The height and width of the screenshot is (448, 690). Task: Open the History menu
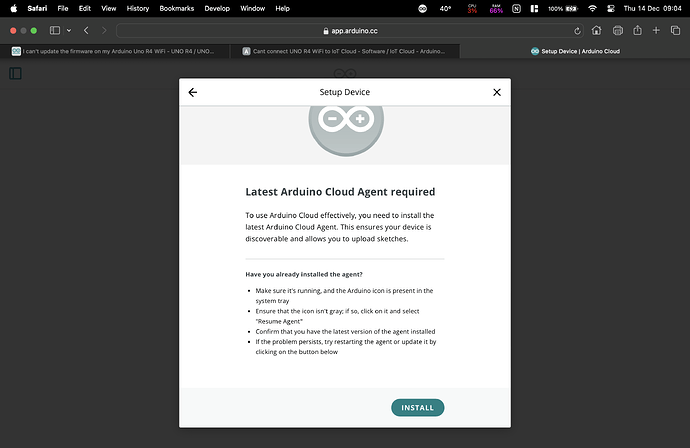click(138, 8)
